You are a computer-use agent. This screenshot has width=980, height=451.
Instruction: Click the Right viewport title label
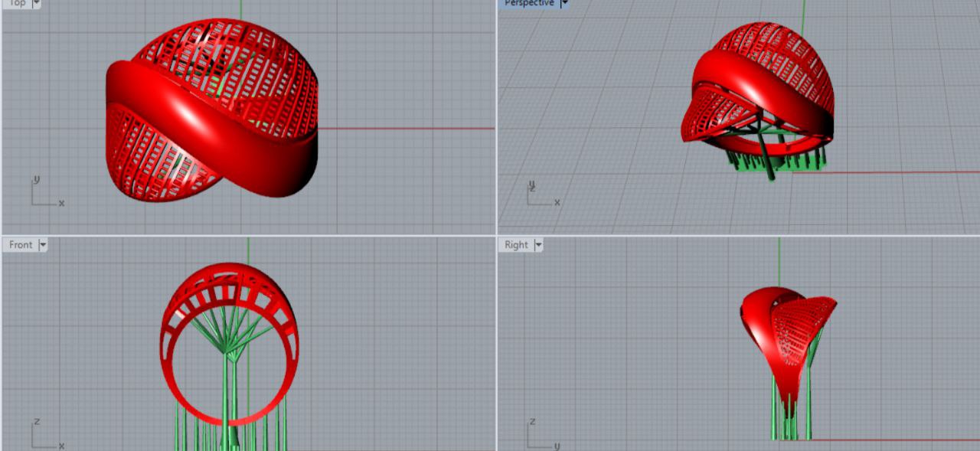coord(516,245)
